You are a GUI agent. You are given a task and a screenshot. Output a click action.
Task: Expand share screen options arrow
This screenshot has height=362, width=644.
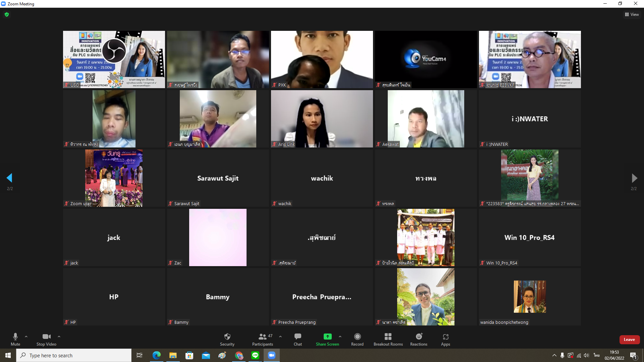pyautogui.click(x=340, y=336)
